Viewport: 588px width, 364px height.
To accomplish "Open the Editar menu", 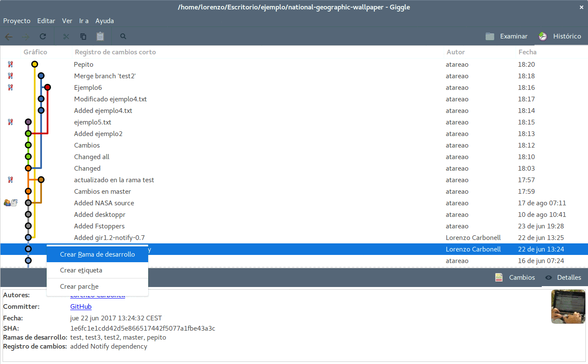I will pyautogui.click(x=46, y=21).
